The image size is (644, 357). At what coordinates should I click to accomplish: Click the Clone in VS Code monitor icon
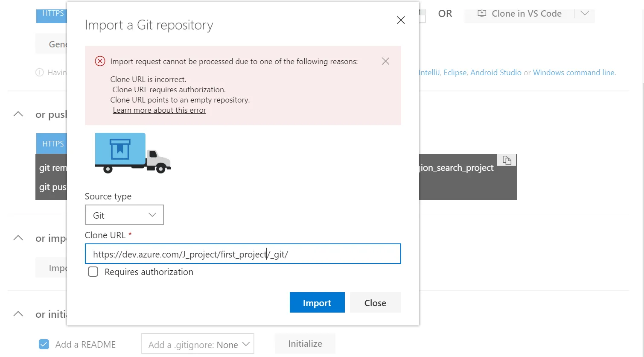(x=482, y=13)
